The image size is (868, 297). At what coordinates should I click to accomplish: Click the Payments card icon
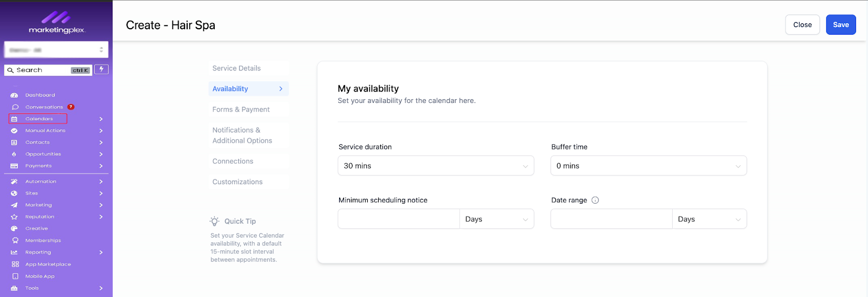click(x=14, y=166)
